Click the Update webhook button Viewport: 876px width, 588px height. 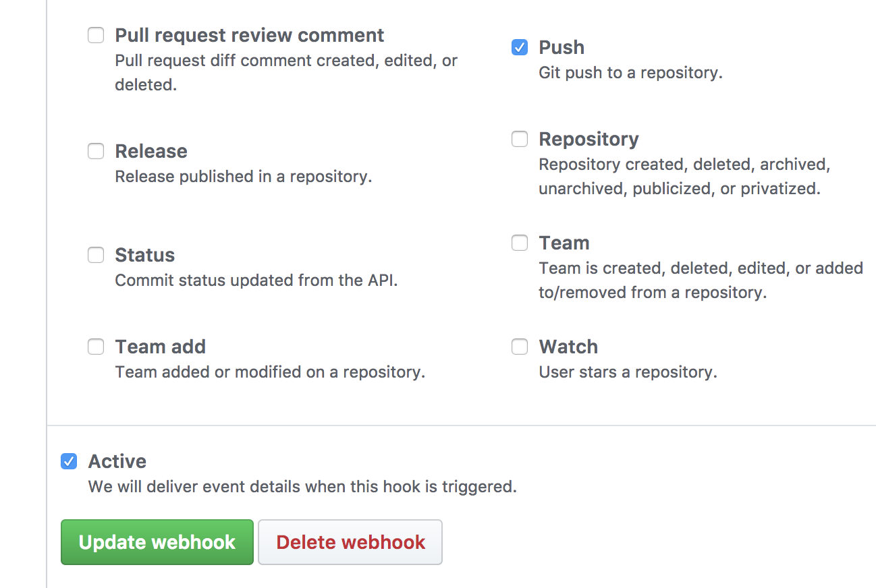click(x=157, y=541)
